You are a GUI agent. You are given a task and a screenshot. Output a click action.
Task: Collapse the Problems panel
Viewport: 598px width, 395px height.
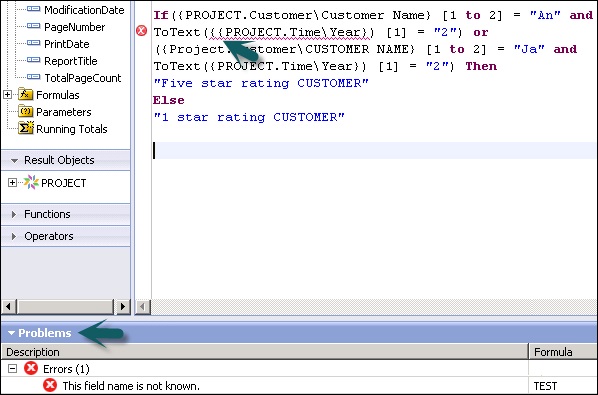click(x=11, y=333)
